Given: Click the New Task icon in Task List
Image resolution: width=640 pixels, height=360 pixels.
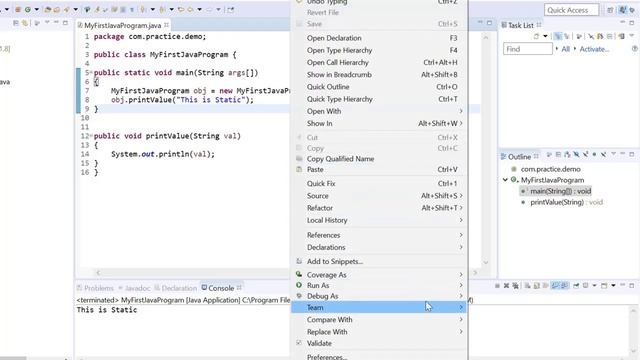Looking at the screenshot, I should click(x=536, y=36).
